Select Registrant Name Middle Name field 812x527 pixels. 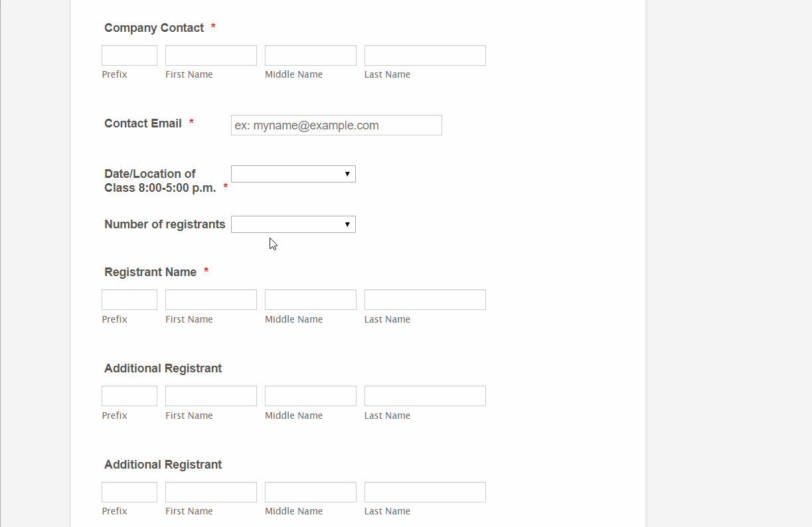click(x=310, y=300)
